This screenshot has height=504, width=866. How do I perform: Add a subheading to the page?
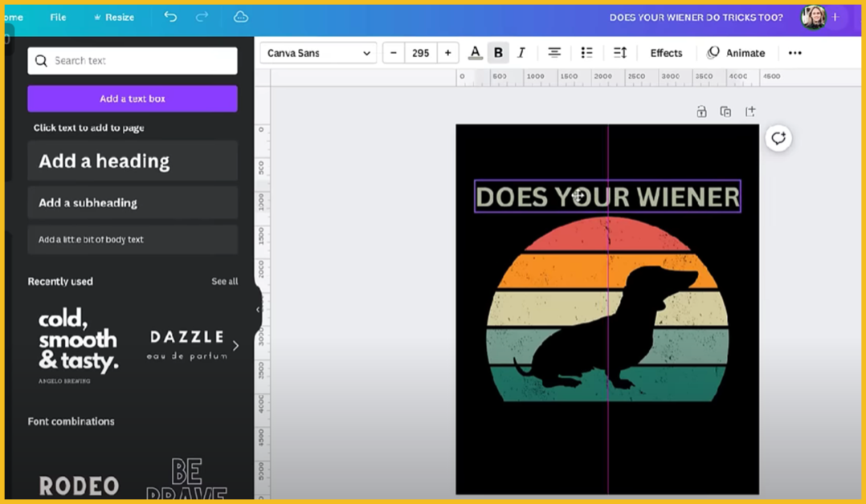click(133, 202)
